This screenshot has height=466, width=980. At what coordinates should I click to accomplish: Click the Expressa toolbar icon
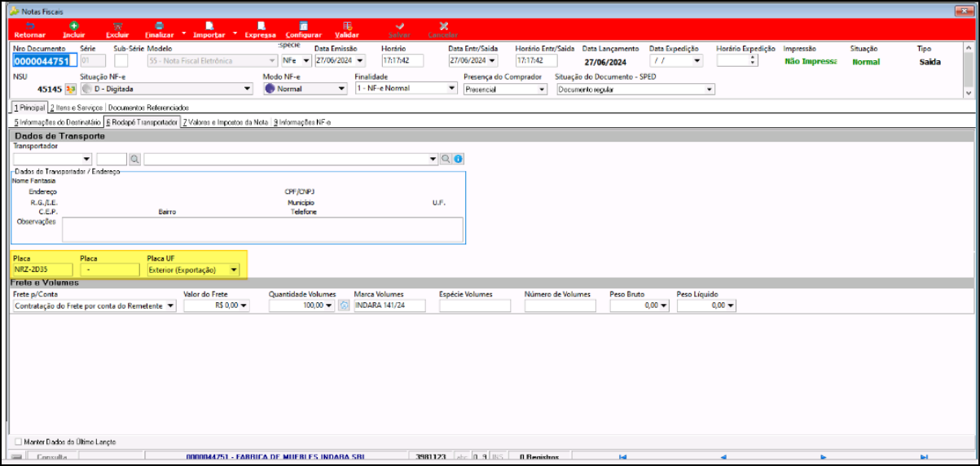pyautogui.click(x=261, y=26)
